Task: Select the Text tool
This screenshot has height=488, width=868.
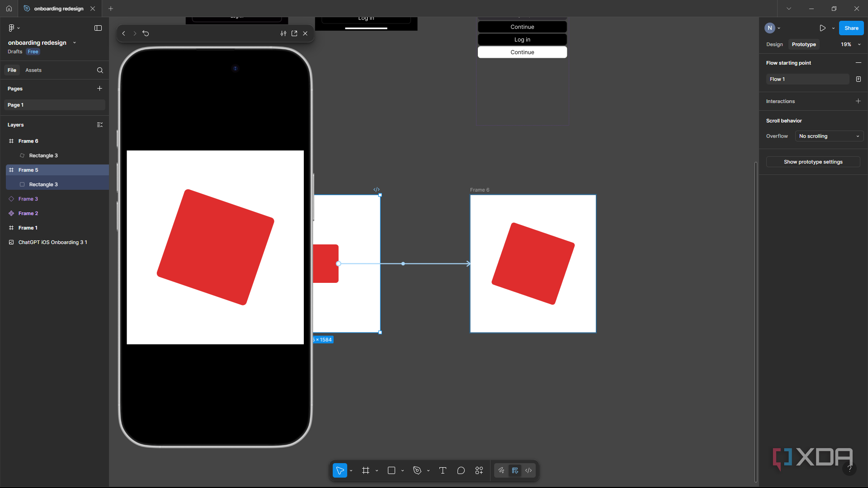Action: coord(443,470)
